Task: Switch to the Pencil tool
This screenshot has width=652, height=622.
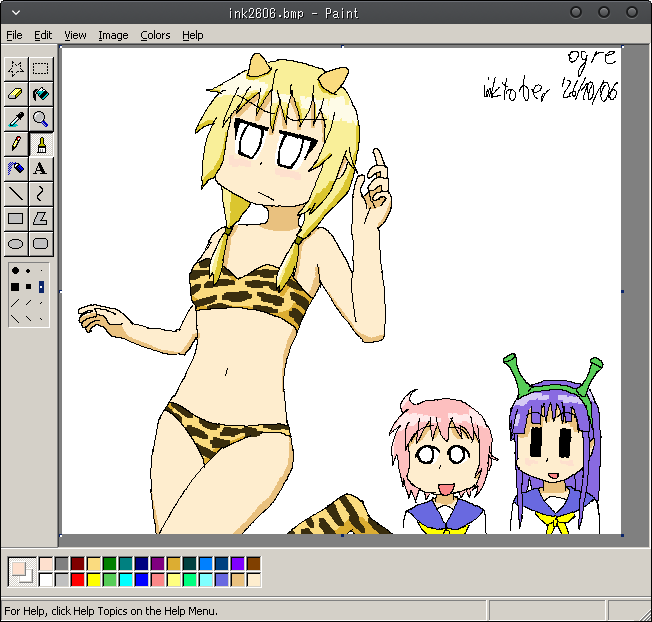Action: click(16, 144)
